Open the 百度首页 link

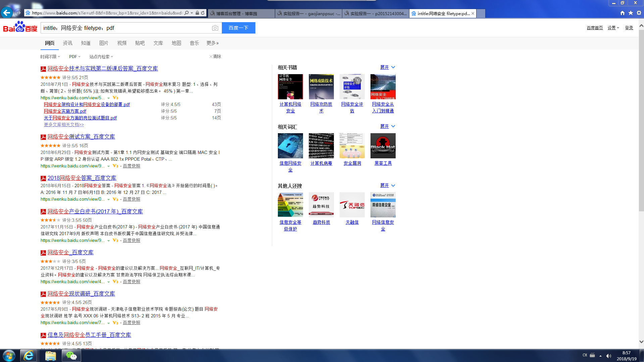[x=595, y=28]
